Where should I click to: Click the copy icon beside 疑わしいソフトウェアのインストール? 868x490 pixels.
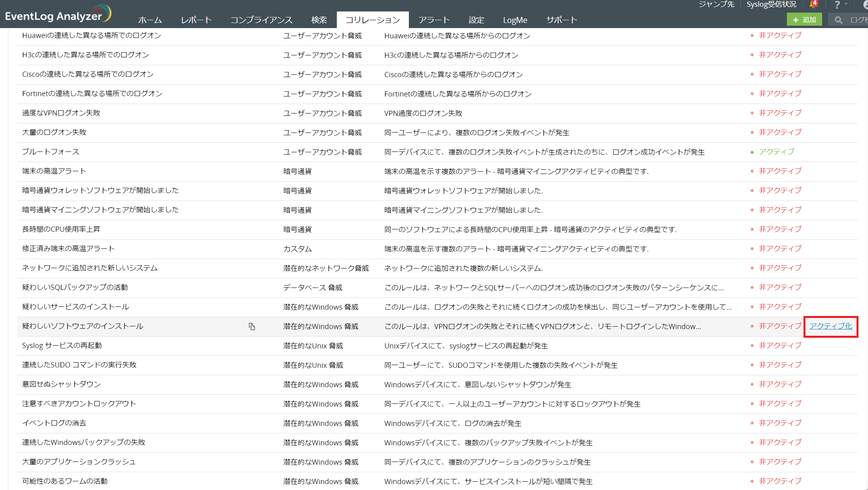pyautogui.click(x=252, y=326)
